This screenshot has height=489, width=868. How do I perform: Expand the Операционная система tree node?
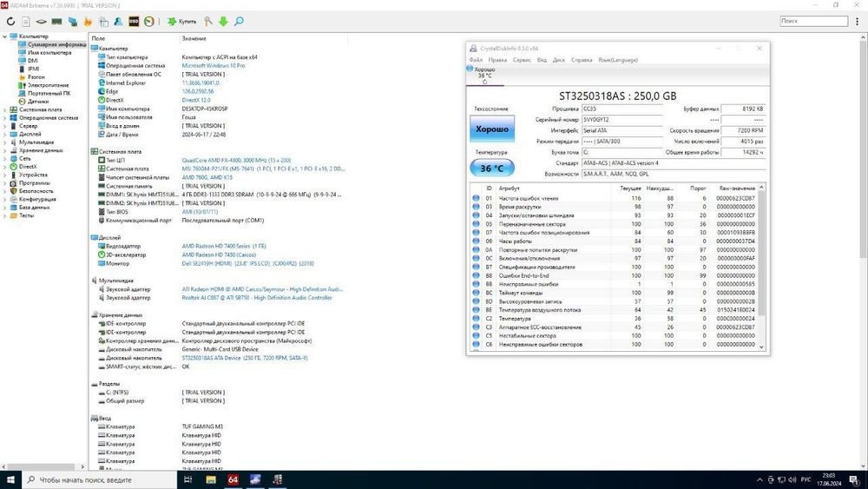point(4,118)
